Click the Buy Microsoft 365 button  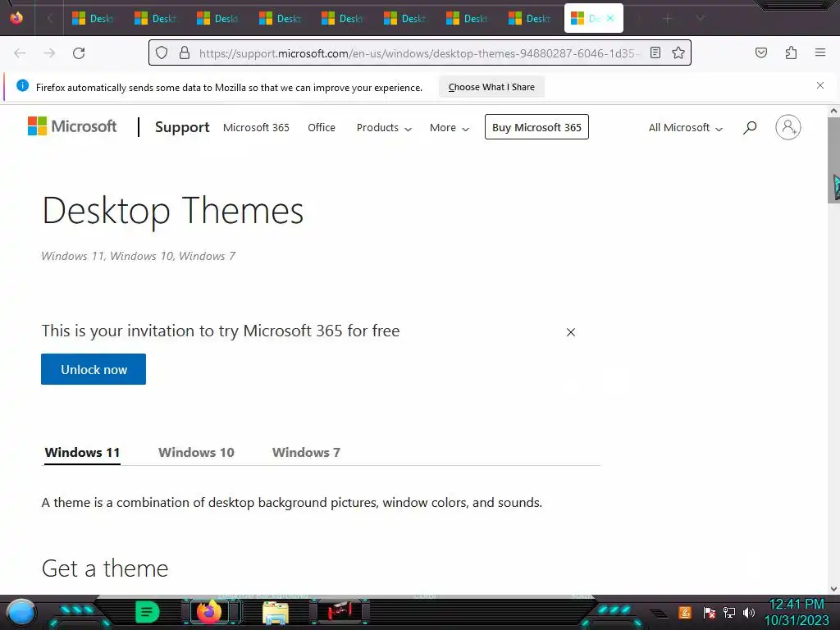tap(536, 127)
